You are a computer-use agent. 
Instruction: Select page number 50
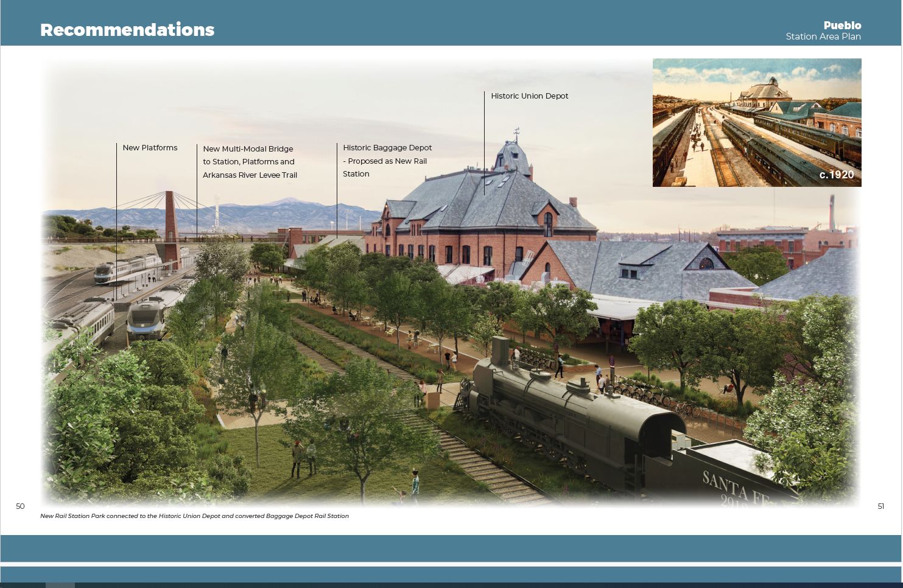pyautogui.click(x=20, y=506)
